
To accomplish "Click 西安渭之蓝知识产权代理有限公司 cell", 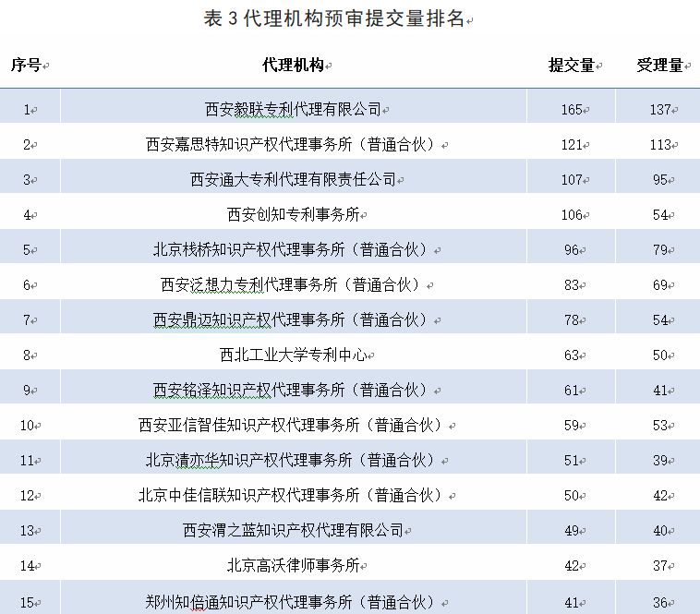I will (293, 530).
